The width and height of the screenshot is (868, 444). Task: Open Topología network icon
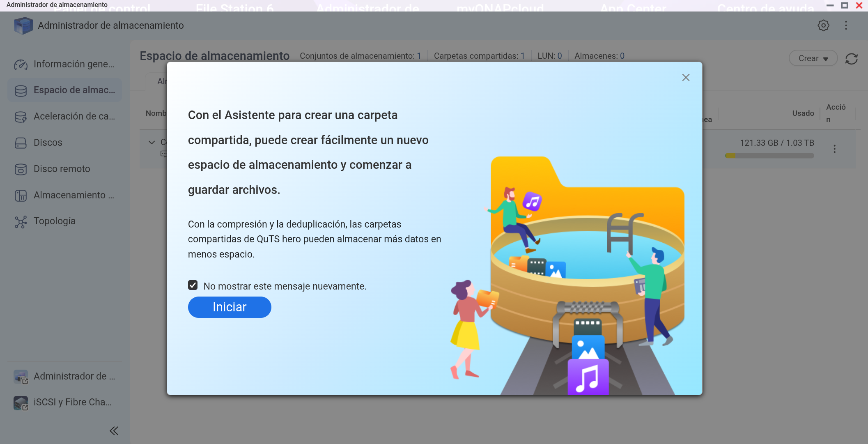pyautogui.click(x=21, y=221)
